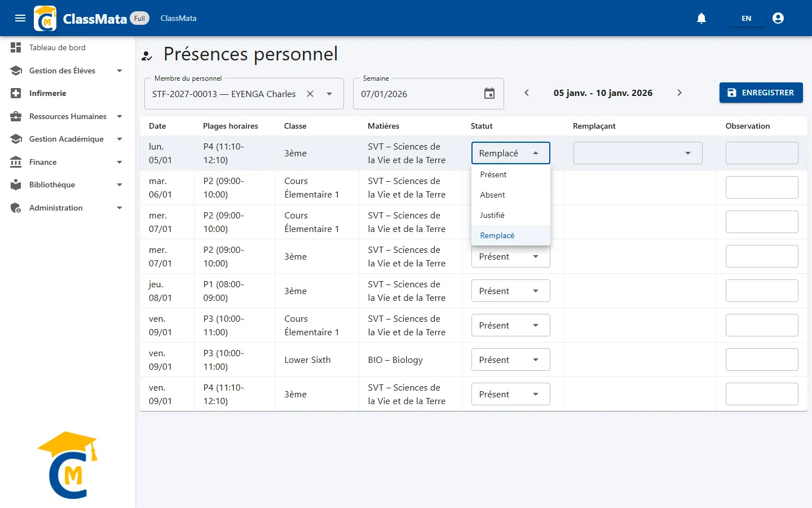812x508 pixels.
Task: Switch language using the EN button
Action: tap(746, 18)
